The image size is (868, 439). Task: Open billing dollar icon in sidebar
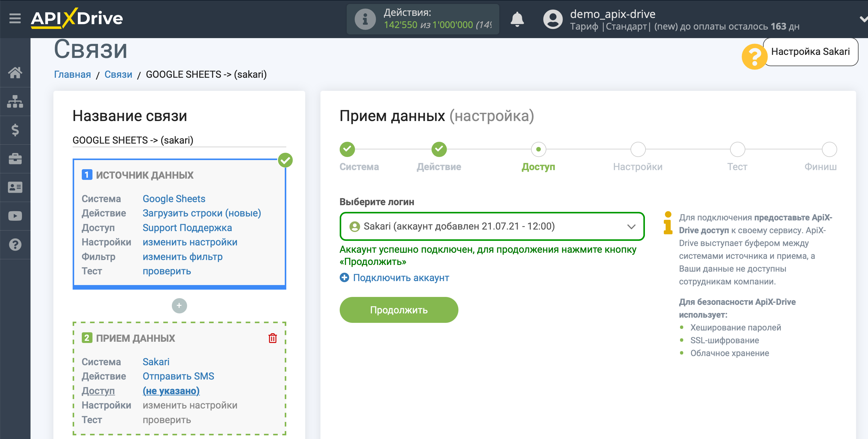point(15,130)
